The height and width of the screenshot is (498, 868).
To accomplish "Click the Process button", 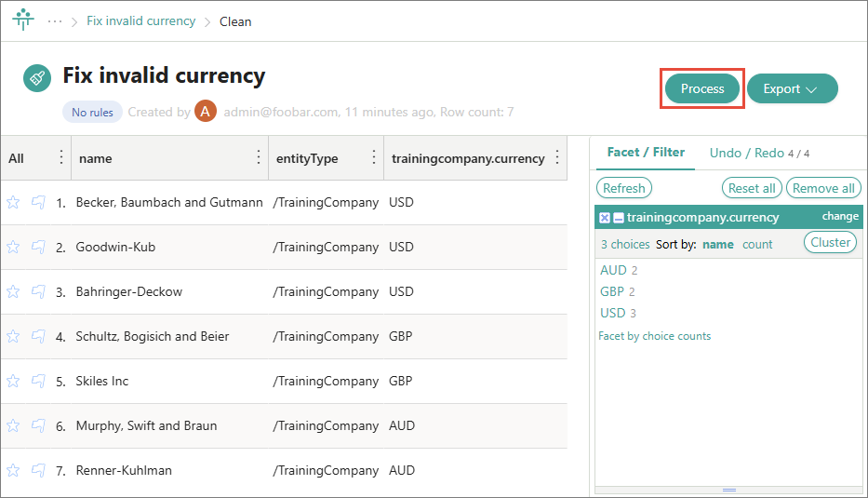I will (701, 88).
